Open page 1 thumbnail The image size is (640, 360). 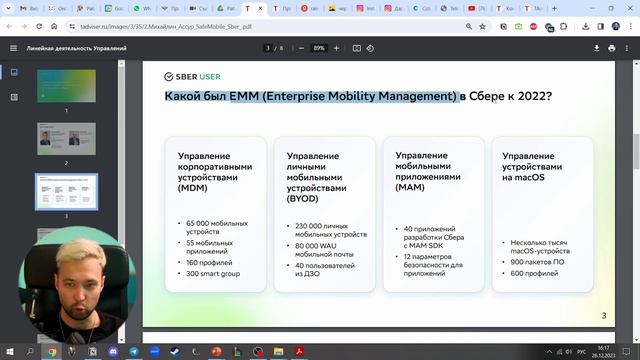coord(67,86)
